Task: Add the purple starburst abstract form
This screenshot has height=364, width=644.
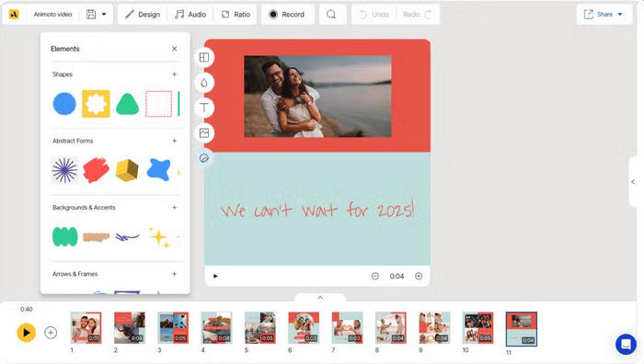Action: [x=64, y=170]
